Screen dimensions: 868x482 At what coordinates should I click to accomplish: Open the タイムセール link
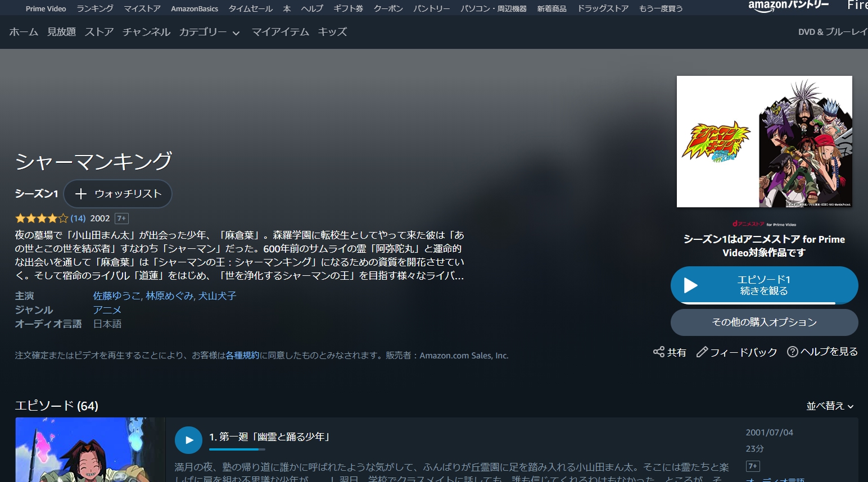[x=250, y=8]
